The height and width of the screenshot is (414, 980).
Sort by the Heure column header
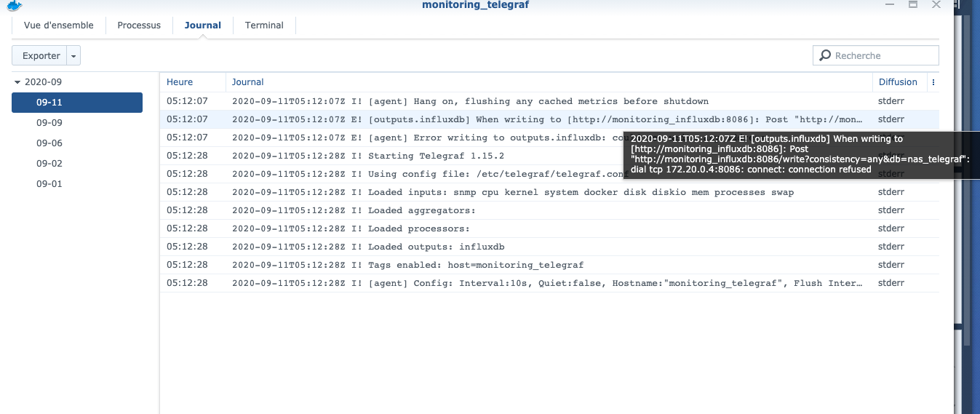coord(193,82)
